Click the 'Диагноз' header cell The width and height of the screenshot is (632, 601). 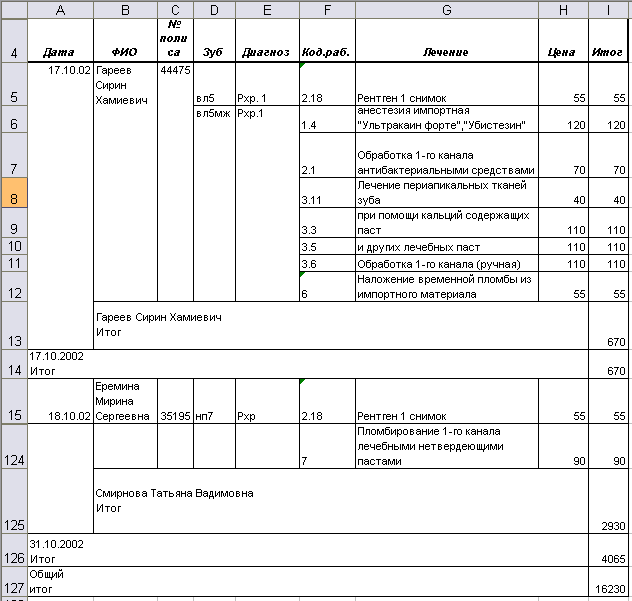(267, 40)
